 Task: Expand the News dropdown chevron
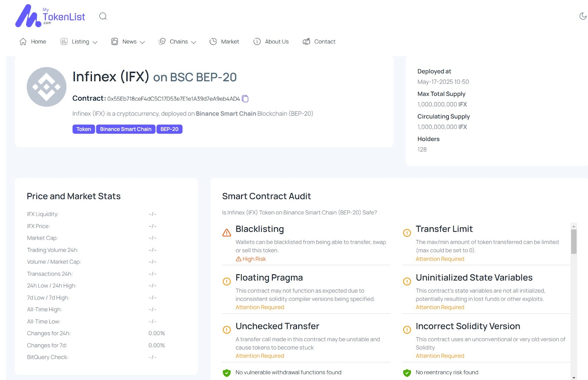[x=143, y=42]
